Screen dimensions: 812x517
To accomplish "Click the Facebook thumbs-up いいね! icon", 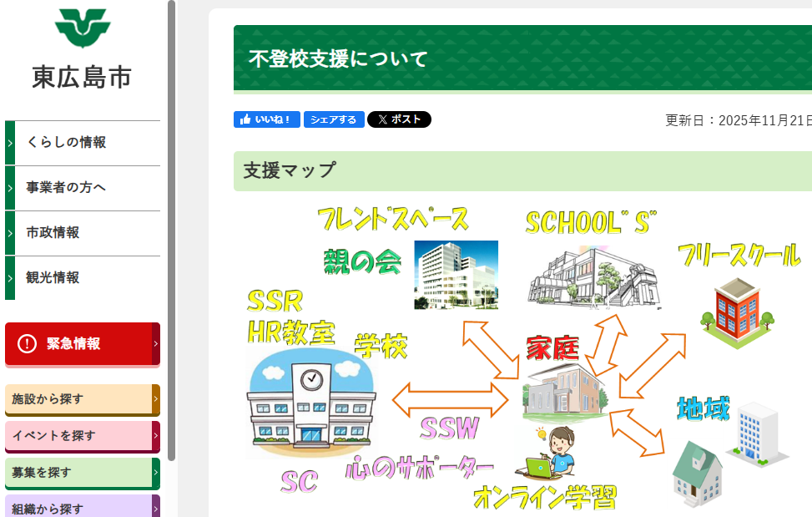I will click(x=244, y=119).
